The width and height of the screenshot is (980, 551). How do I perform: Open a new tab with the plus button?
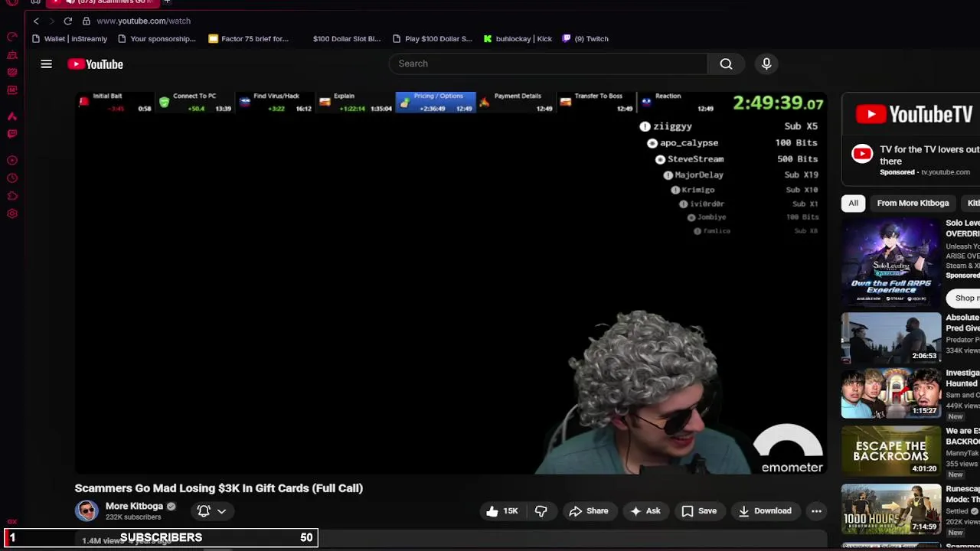[x=167, y=2]
